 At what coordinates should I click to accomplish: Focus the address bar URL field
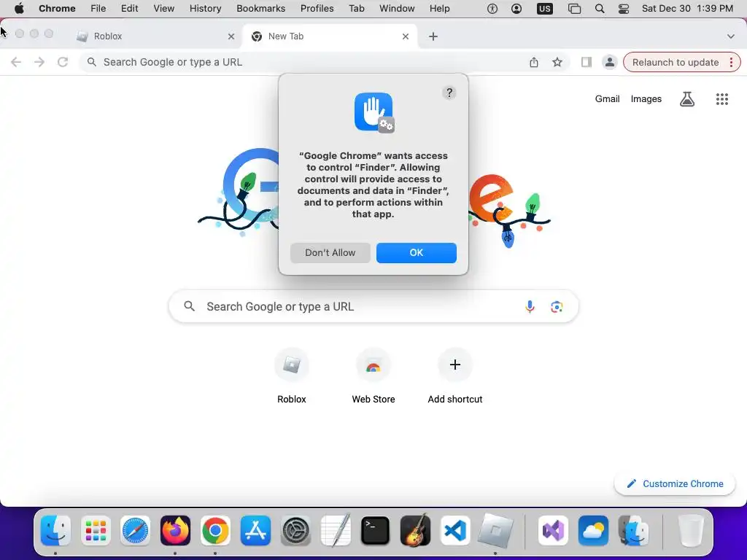[305, 62]
